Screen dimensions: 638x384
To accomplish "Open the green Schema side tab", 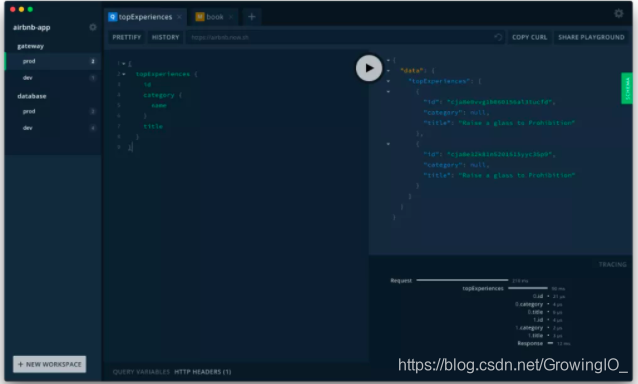I will coord(627,88).
